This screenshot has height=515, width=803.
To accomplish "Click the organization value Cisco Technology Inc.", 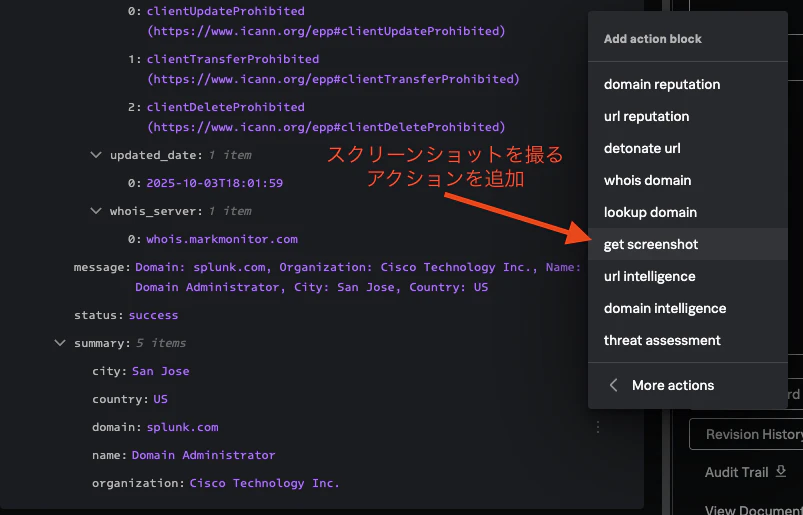I will pyautogui.click(x=264, y=483).
